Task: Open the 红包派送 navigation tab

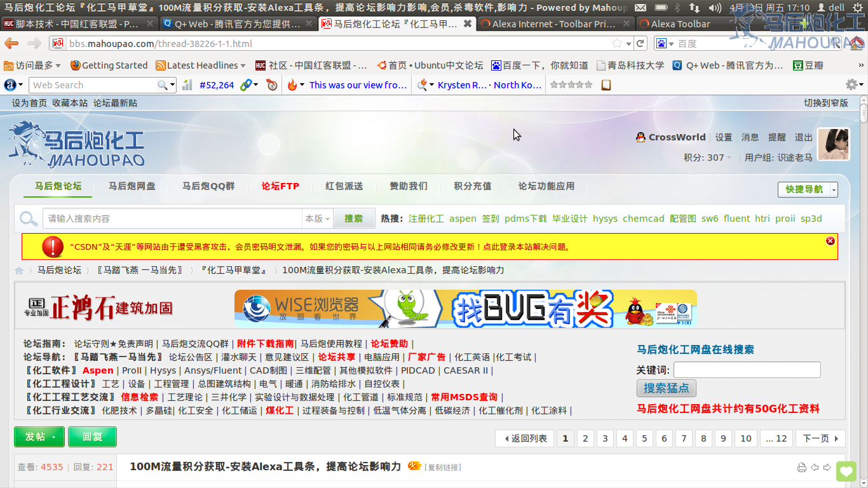Action: 344,186
